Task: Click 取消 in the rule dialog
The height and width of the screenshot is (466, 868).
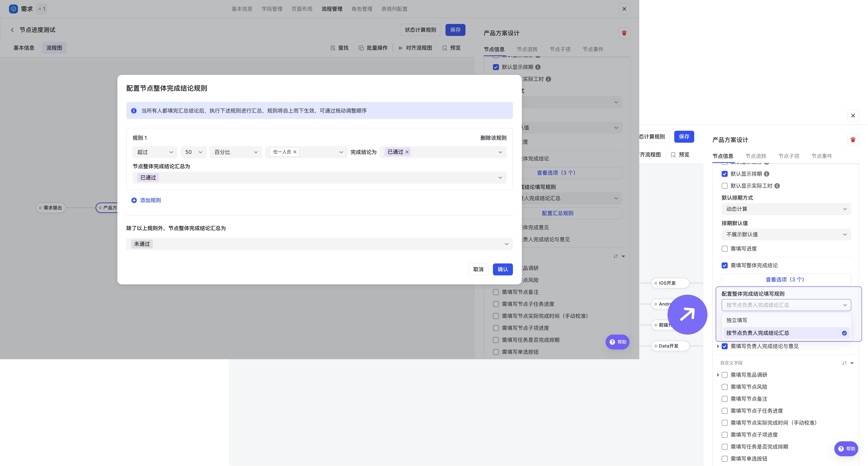Action: 478,270
